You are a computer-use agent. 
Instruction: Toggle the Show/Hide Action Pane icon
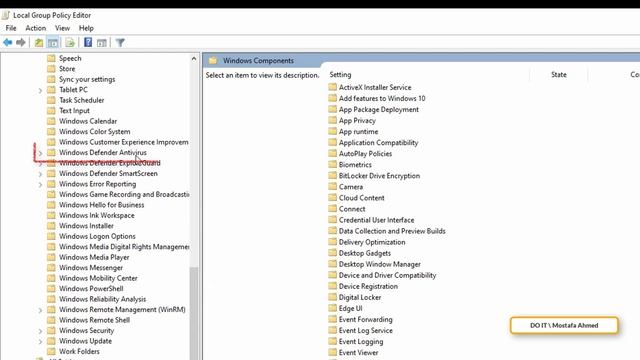click(102, 42)
